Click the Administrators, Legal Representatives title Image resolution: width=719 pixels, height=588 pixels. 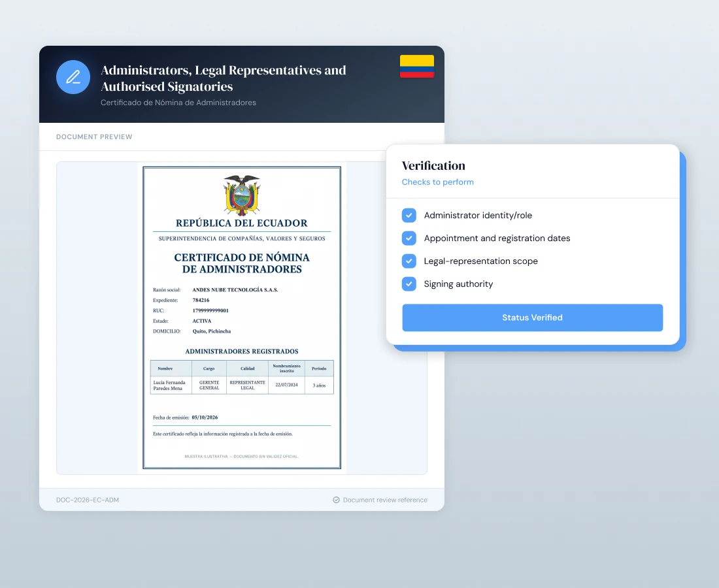point(224,78)
